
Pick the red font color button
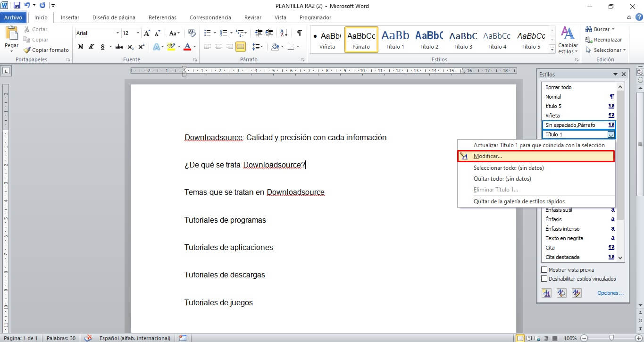click(x=187, y=47)
